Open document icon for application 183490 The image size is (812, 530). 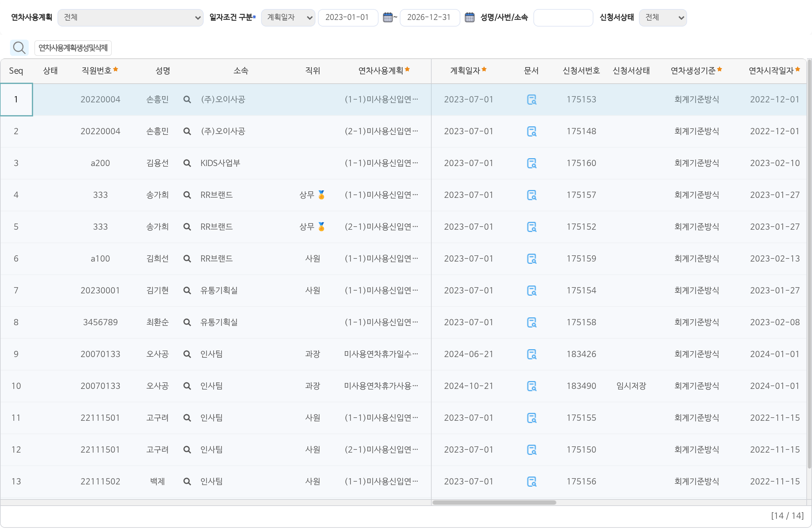[x=532, y=386]
